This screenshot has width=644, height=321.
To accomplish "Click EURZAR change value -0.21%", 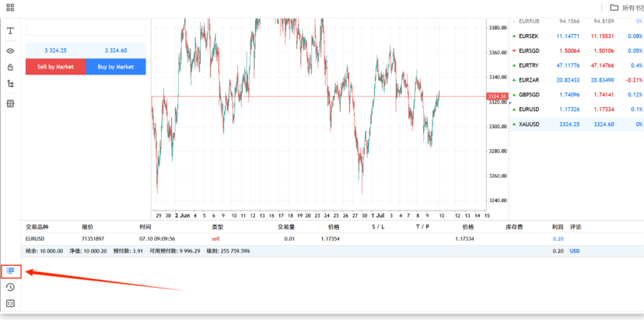I will [x=634, y=80].
